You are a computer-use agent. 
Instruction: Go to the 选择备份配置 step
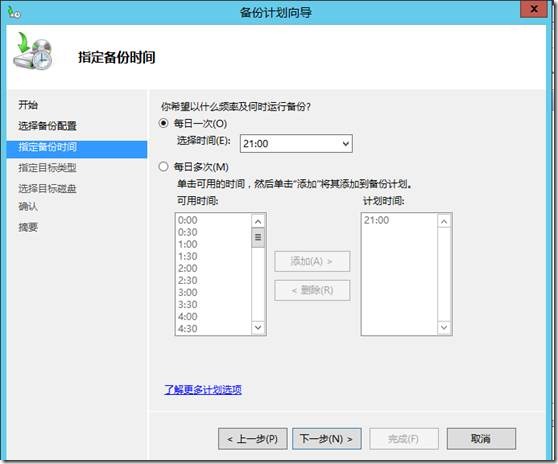47,126
